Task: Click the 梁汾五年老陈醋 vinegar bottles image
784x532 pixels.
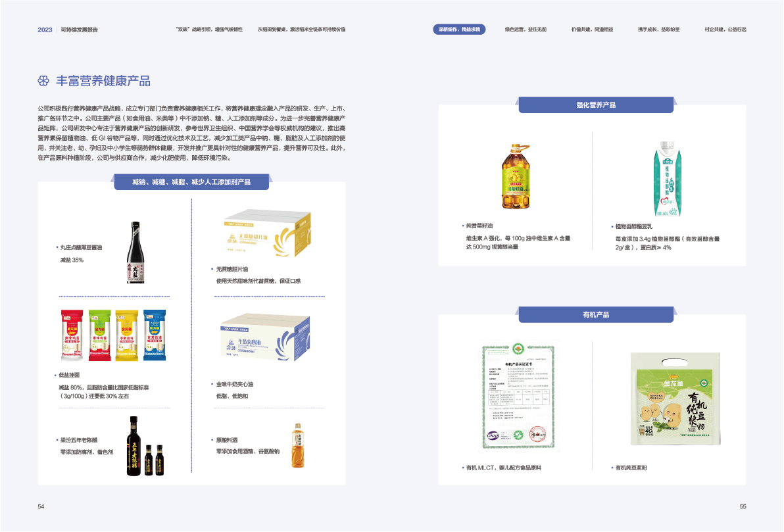Action: point(143,446)
